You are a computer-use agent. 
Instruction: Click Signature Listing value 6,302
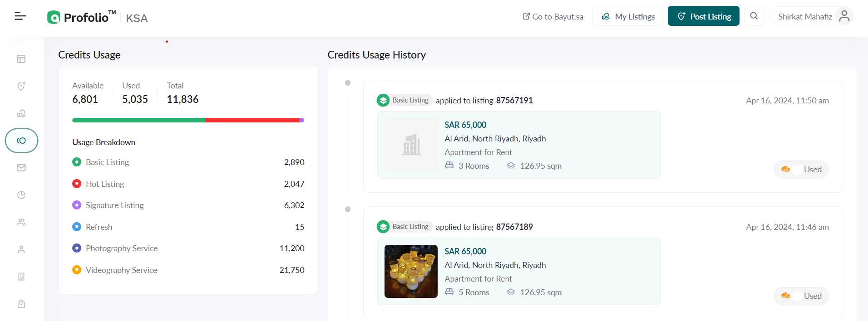pyautogui.click(x=294, y=205)
